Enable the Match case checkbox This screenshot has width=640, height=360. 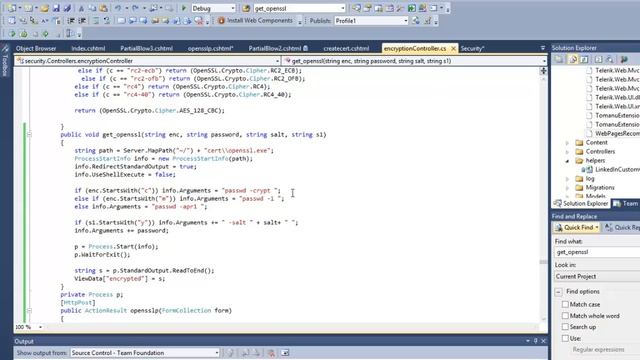tap(565, 304)
